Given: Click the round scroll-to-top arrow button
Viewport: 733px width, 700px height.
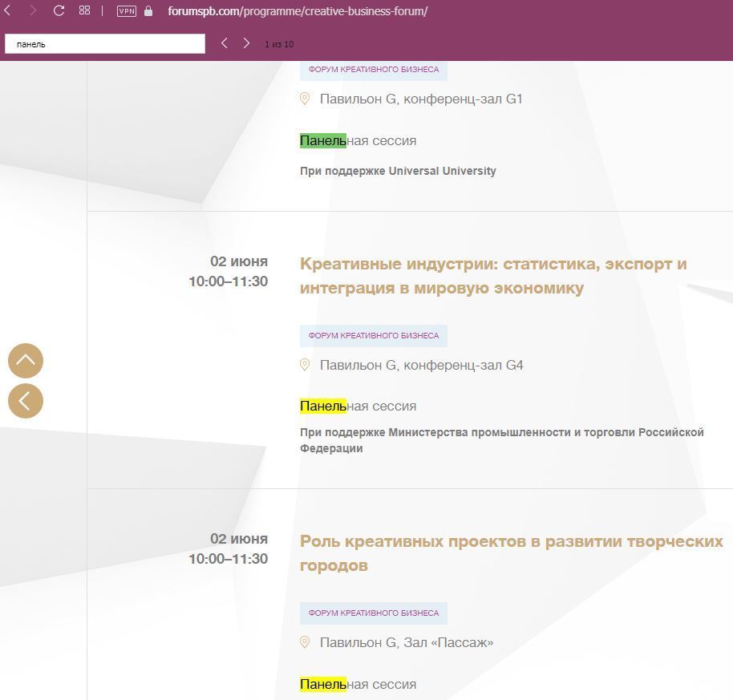Looking at the screenshot, I should (x=26, y=361).
